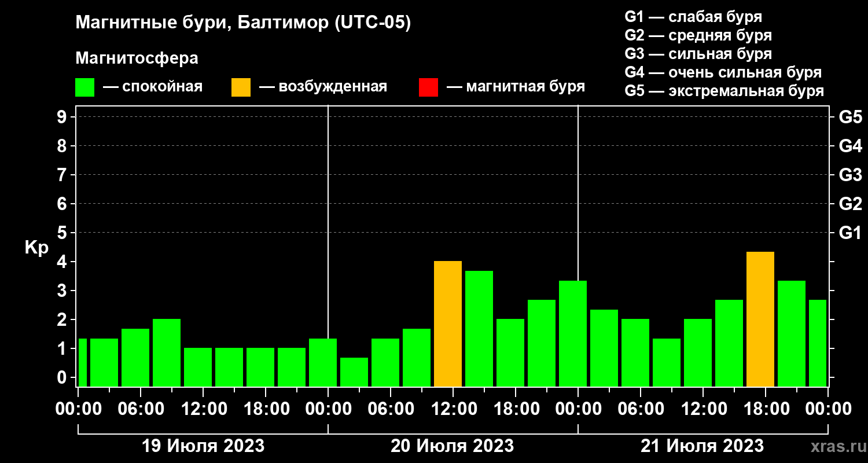Click the '— магнитная буря' legend label
The image size is (868, 463).
click(516, 87)
